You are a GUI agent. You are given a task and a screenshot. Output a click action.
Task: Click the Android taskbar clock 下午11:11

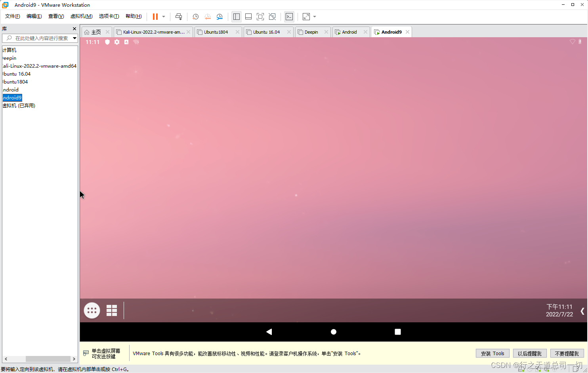point(559,307)
